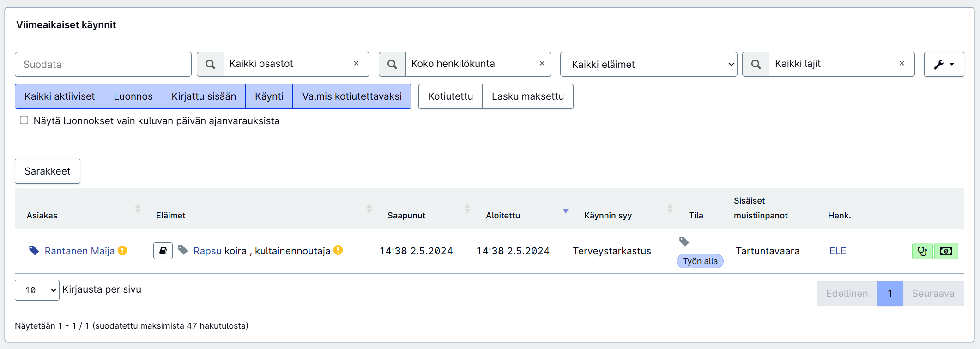980x349 pixels.
Task: Click the Työn alla status badge
Action: tap(700, 261)
